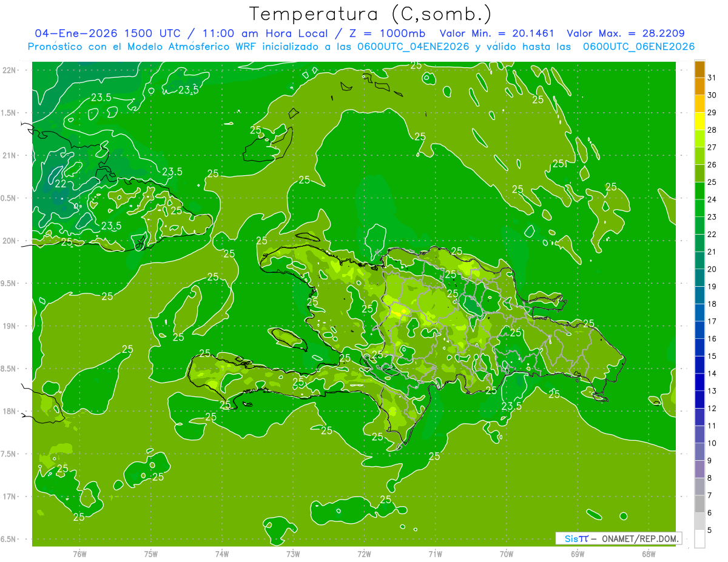This screenshot has width=728, height=562.
Task: Click the "Z = 1000mb" level text
Action: pyautogui.click(x=385, y=33)
